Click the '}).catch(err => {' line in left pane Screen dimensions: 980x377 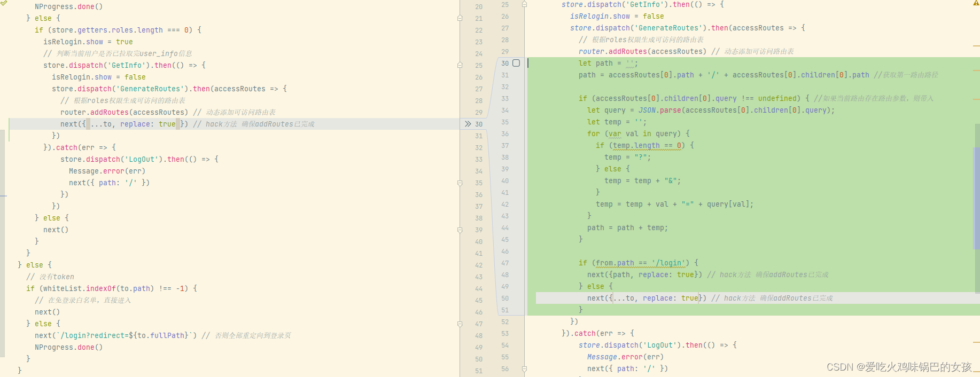click(80, 147)
